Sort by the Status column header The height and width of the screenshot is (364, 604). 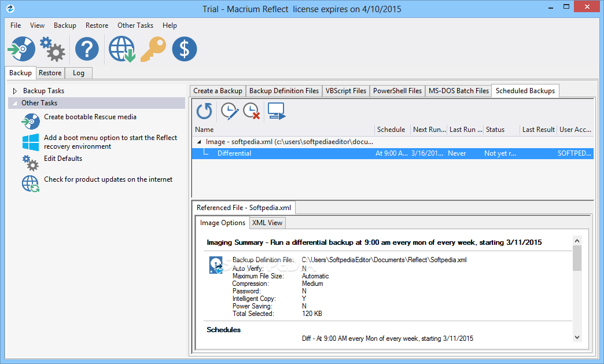click(502, 130)
